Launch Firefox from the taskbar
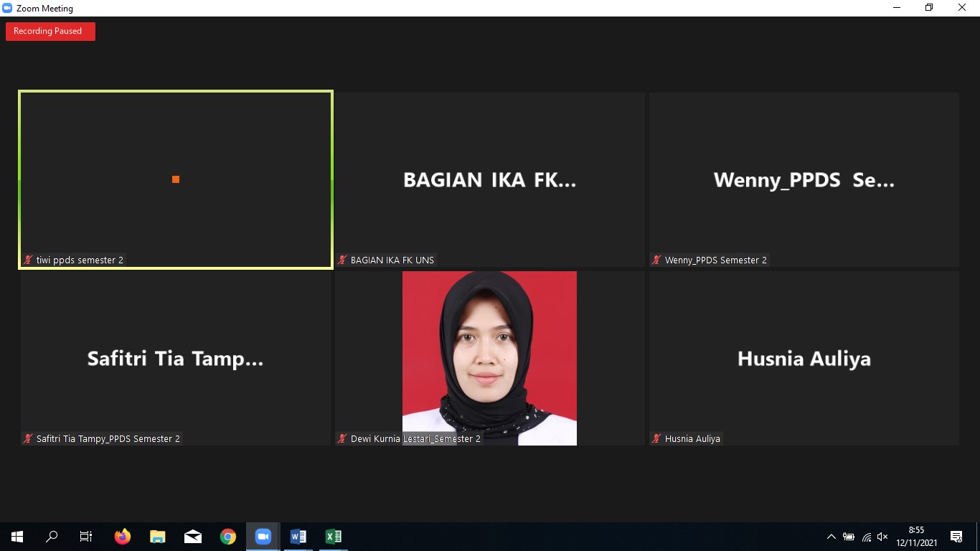The height and width of the screenshot is (551, 980). tap(123, 537)
